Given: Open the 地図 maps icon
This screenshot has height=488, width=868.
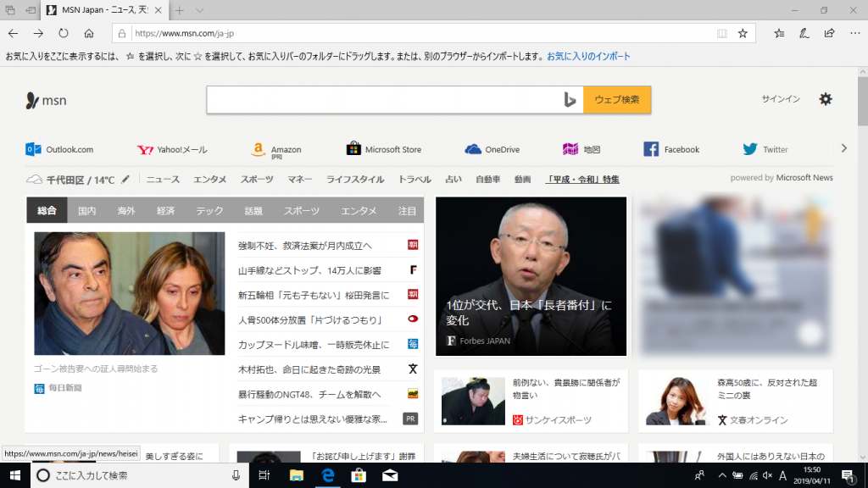Looking at the screenshot, I should [570, 148].
